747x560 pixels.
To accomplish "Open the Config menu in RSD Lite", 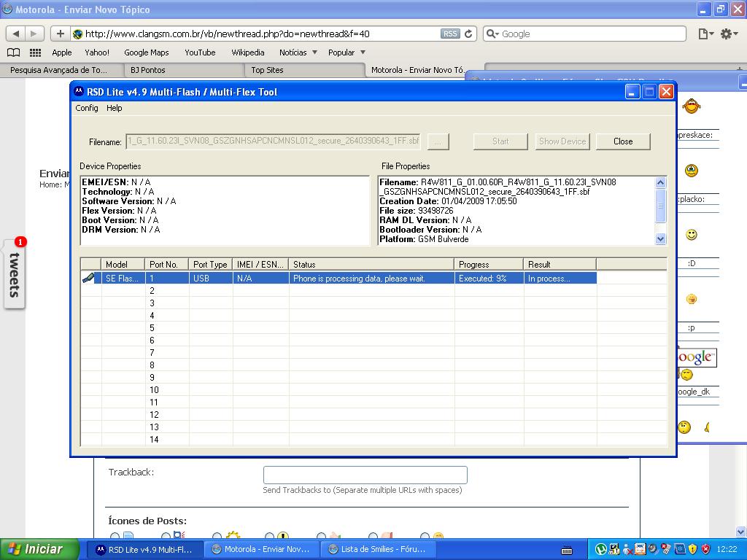I will (x=87, y=108).
